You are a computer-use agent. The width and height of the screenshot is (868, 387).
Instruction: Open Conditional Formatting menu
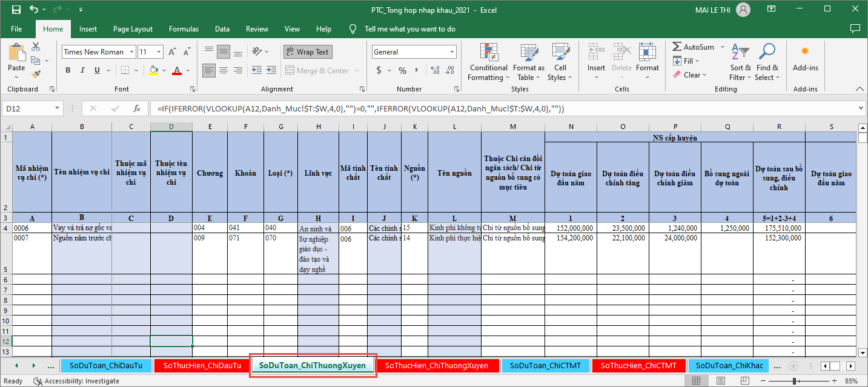coord(488,62)
